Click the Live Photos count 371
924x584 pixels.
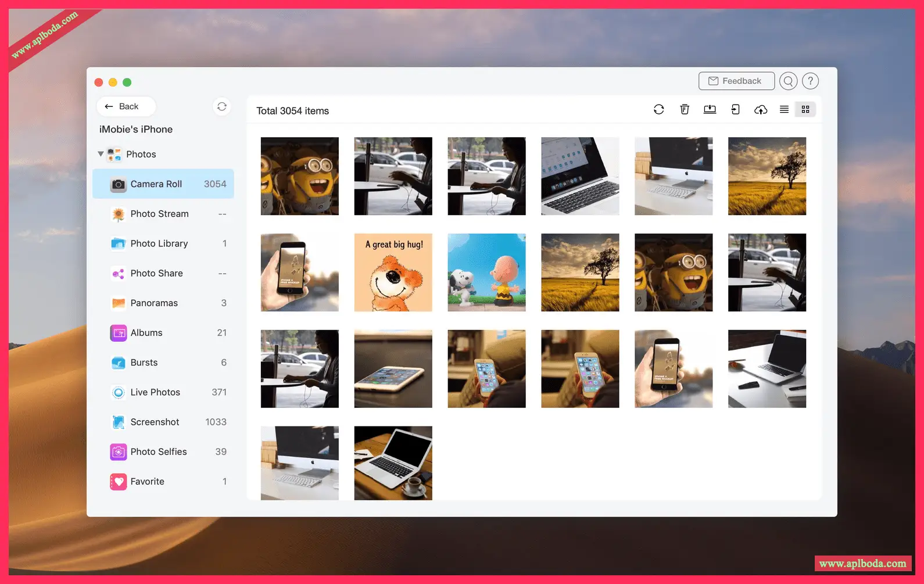[x=219, y=392]
